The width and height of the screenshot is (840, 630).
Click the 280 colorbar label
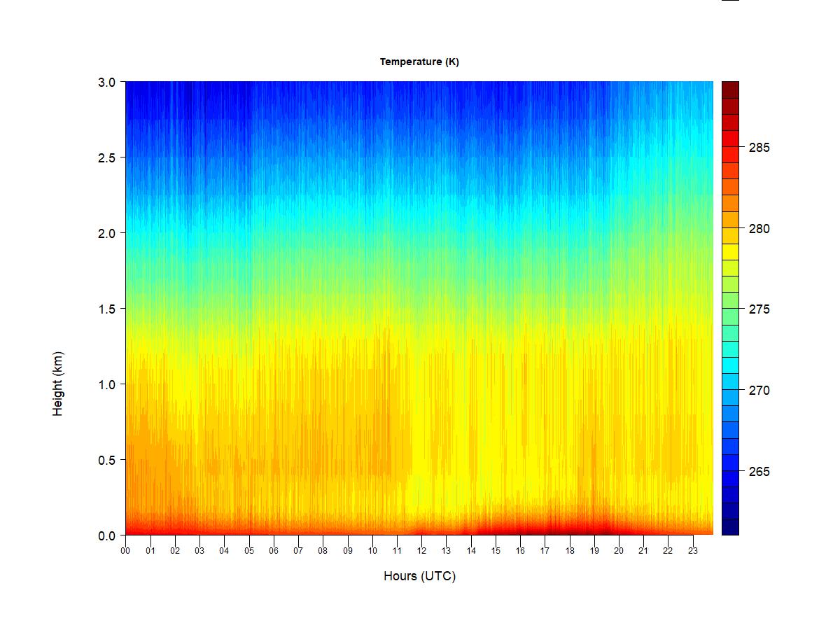pos(759,229)
